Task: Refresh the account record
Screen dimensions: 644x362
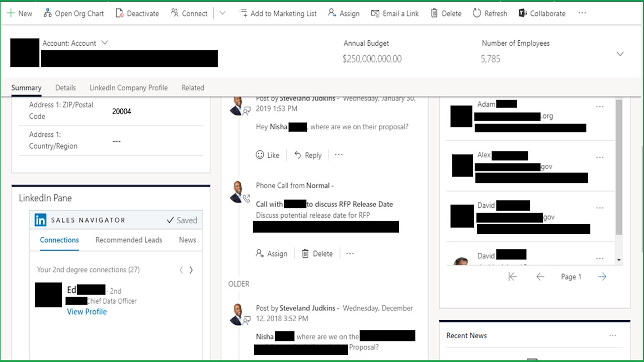Action: coord(489,13)
